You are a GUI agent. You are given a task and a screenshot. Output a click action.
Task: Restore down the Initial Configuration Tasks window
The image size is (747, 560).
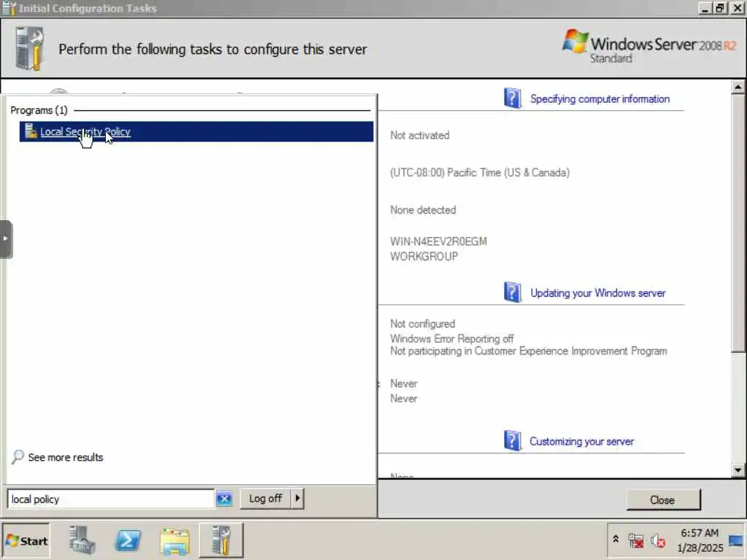[x=720, y=8]
